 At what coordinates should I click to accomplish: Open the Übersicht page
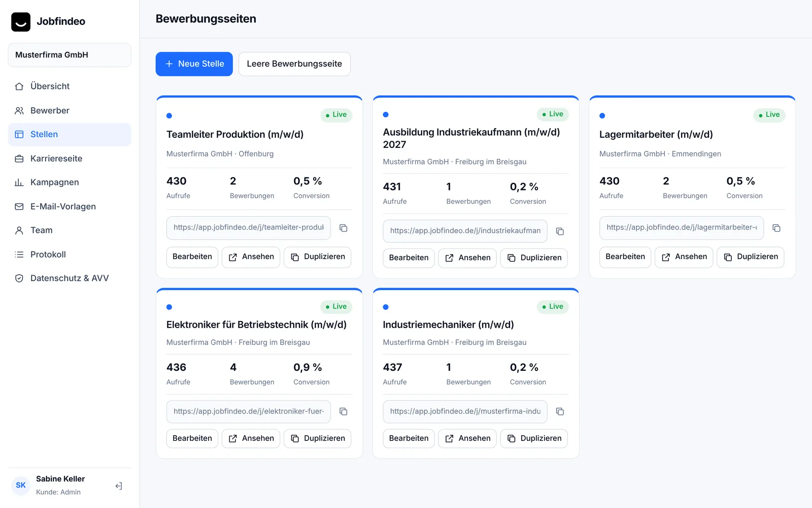point(70,86)
